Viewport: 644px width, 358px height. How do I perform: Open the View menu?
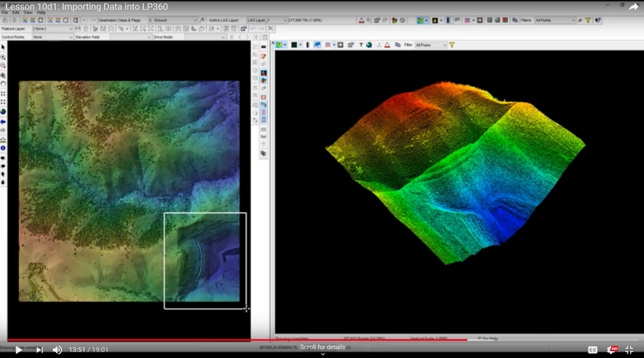tap(28, 13)
